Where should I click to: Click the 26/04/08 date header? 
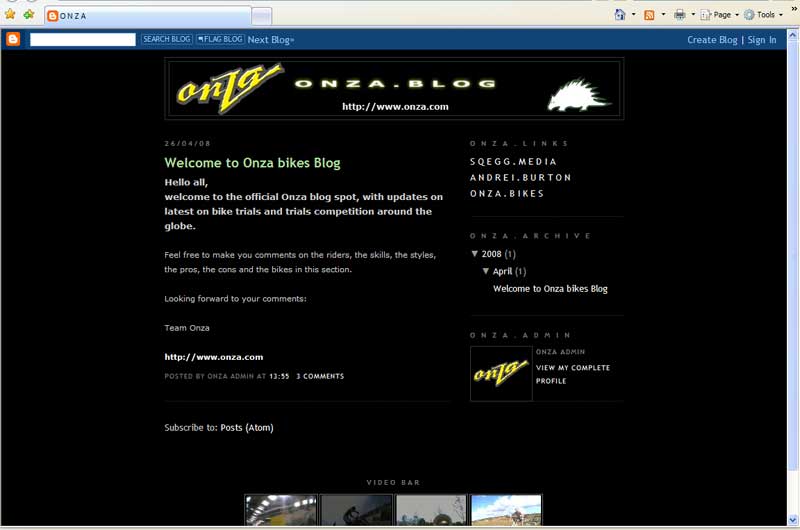187,143
